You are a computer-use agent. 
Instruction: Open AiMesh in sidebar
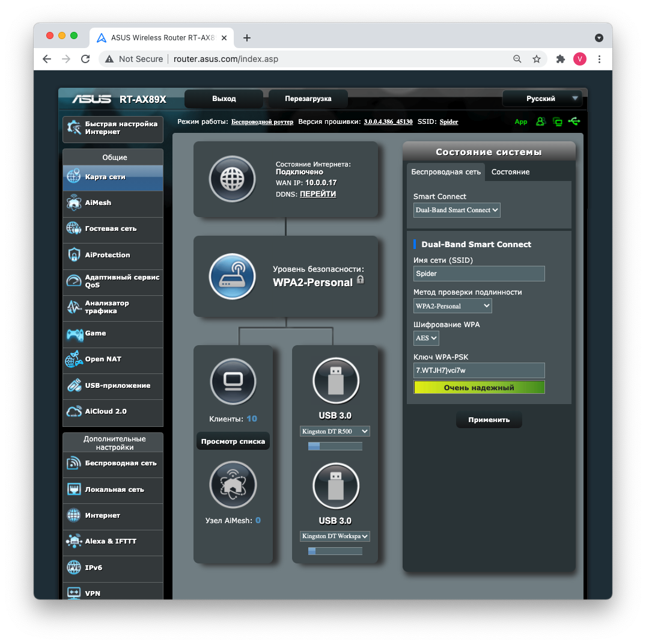[x=113, y=203]
